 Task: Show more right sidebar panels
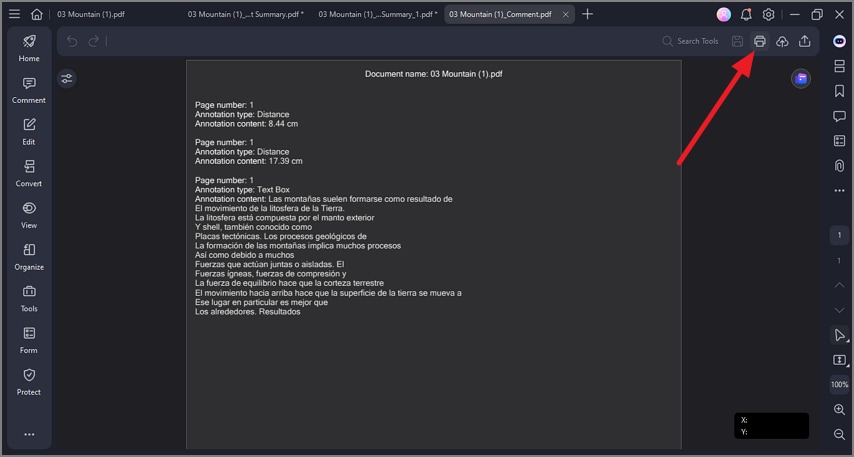tap(839, 191)
